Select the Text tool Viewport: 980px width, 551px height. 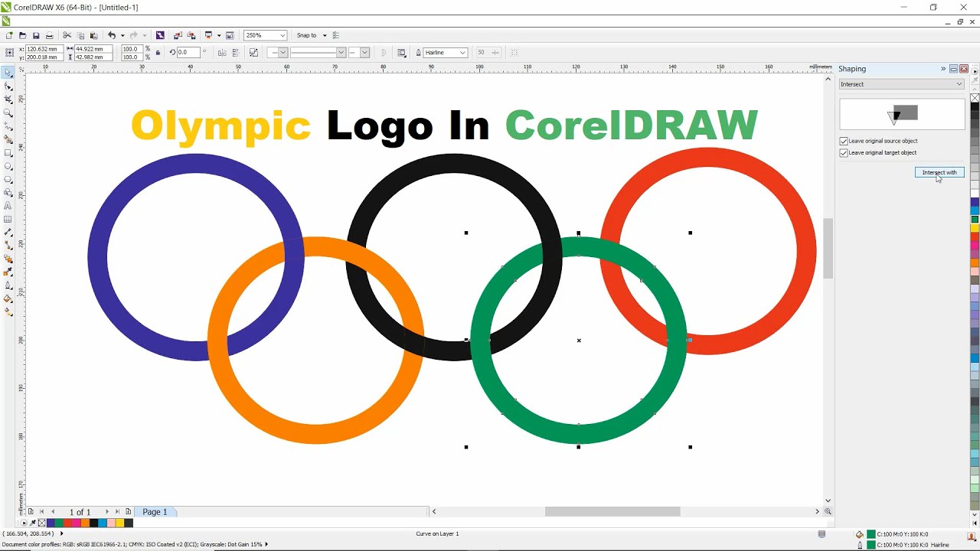pos(8,205)
